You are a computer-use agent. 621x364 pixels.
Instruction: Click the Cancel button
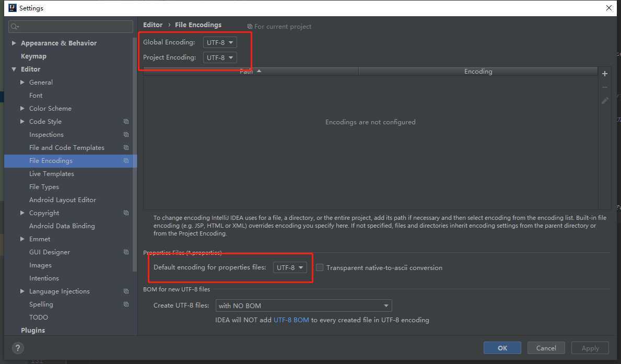click(x=546, y=348)
